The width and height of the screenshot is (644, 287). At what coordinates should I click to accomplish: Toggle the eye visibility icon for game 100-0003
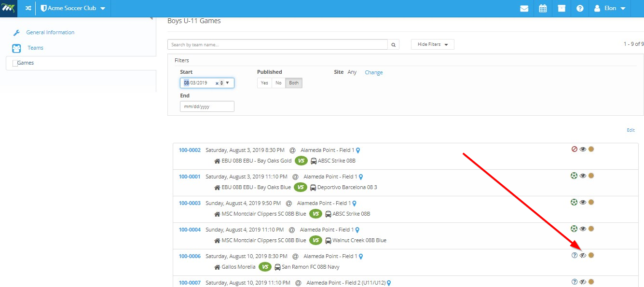coord(583,202)
